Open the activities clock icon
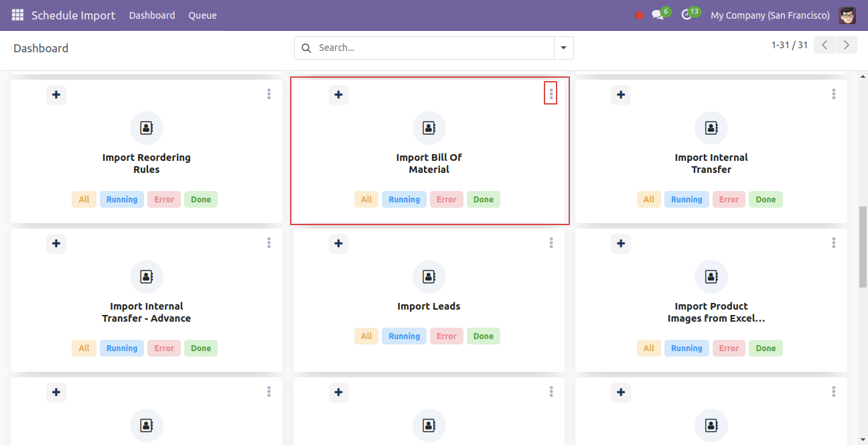868x445 pixels. [x=686, y=15]
